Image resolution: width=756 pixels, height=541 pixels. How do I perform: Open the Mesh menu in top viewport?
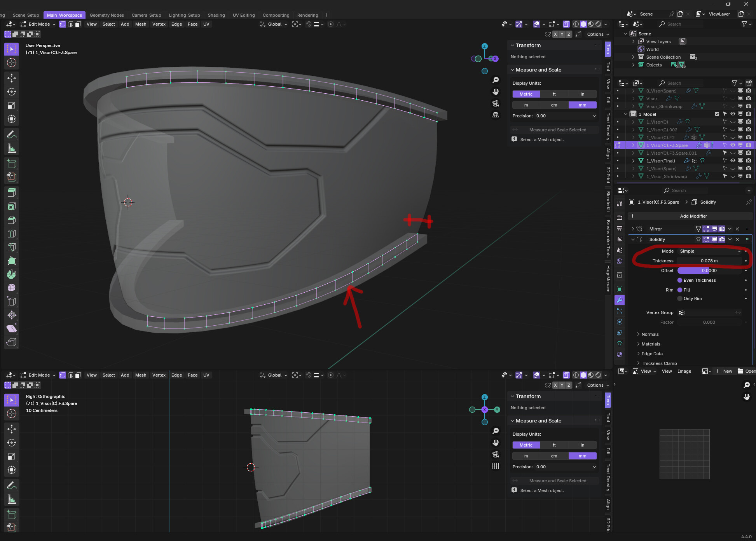(141, 24)
